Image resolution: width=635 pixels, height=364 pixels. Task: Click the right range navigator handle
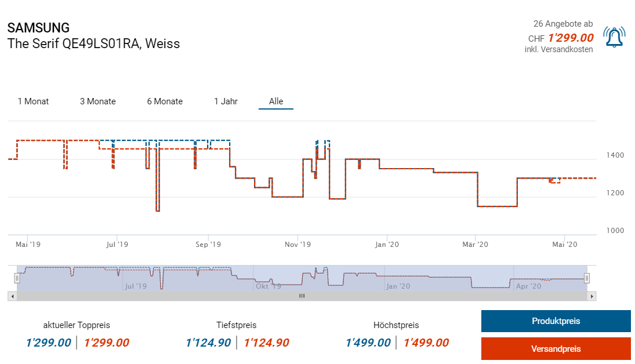587,278
